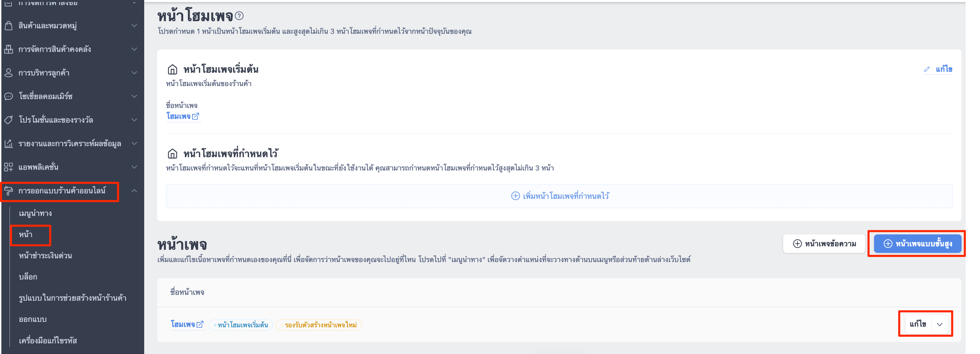Screen dimensions: 980x354
Task: Open รูปแบบในการช่วยสร้างหน้าร้านค้า submenu item
Action: pyautogui.click(x=72, y=298)
